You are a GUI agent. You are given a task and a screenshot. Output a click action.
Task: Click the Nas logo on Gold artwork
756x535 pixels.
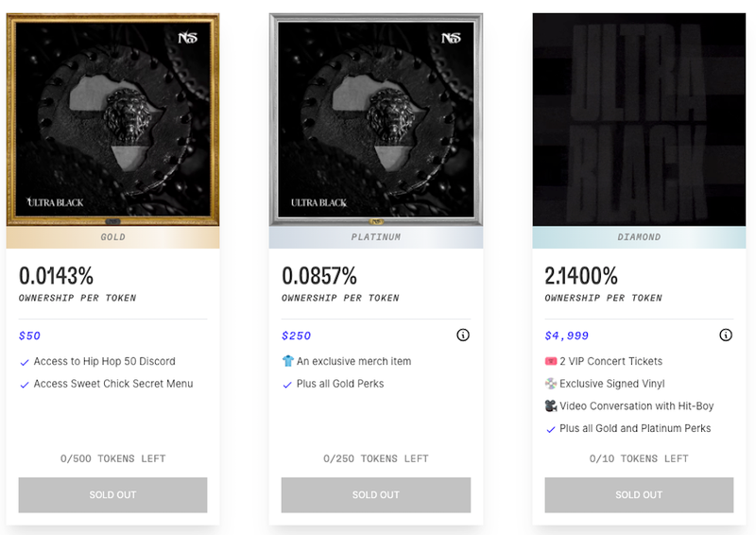pos(187,38)
